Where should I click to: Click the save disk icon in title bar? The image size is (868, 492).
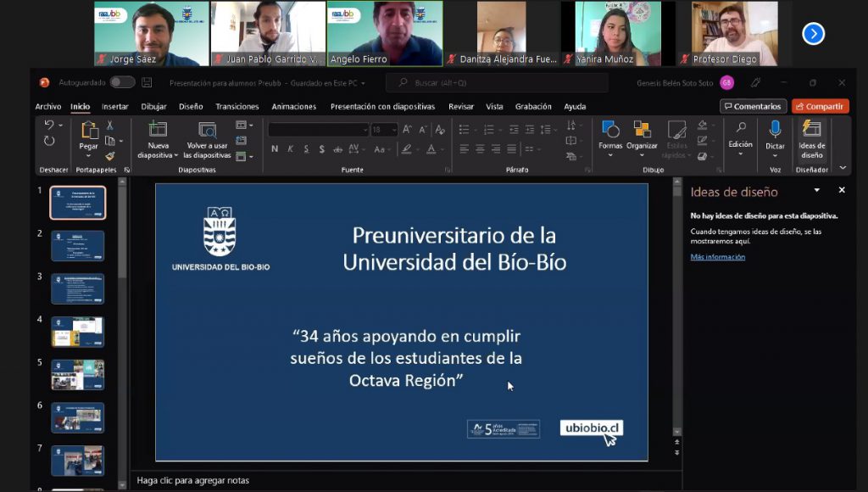tap(147, 82)
